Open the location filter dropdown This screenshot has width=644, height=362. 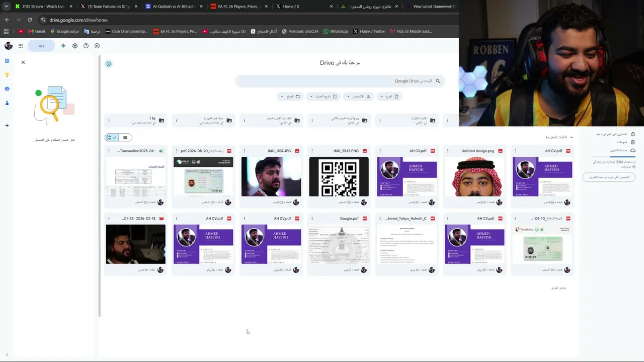(x=290, y=97)
